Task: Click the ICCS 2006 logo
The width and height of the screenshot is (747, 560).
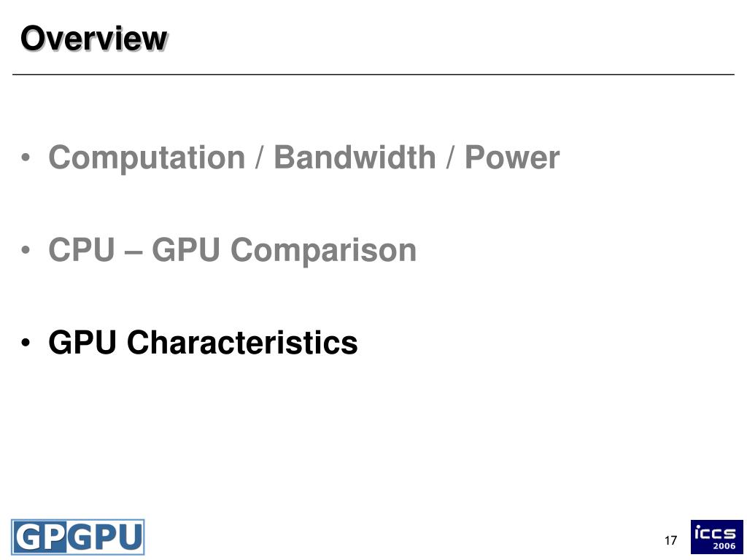Action: click(716, 537)
